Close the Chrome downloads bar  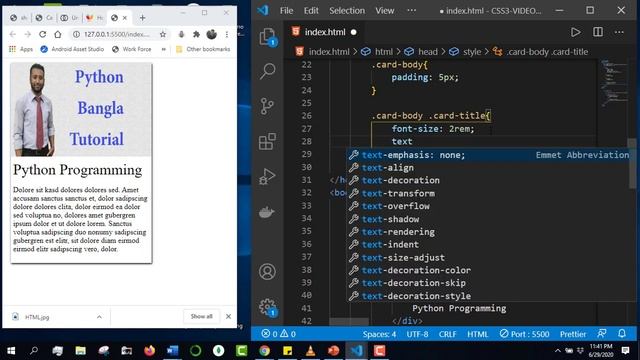point(229,316)
